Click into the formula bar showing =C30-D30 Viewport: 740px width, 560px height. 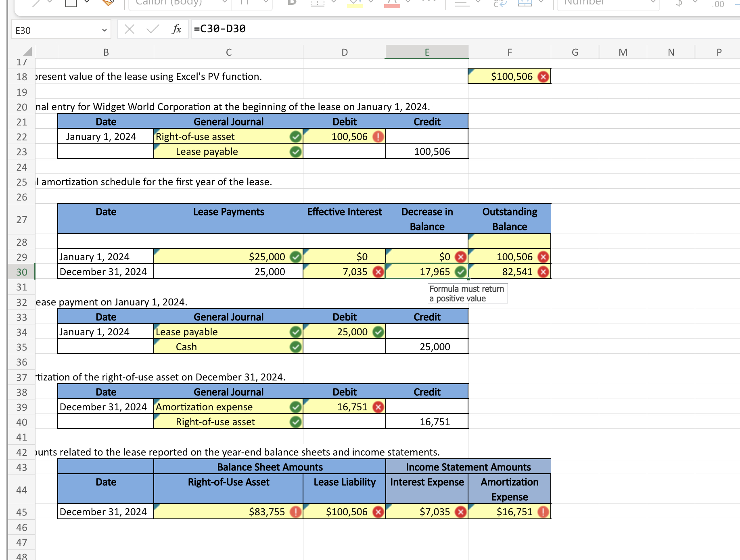(466, 29)
